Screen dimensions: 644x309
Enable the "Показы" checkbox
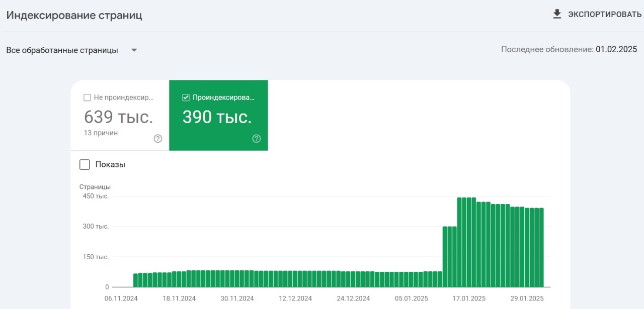click(x=85, y=165)
